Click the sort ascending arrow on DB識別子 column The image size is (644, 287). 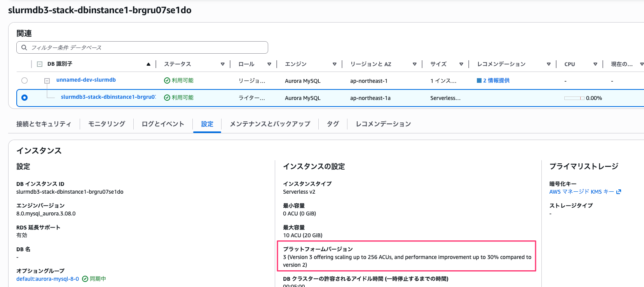(x=148, y=64)
